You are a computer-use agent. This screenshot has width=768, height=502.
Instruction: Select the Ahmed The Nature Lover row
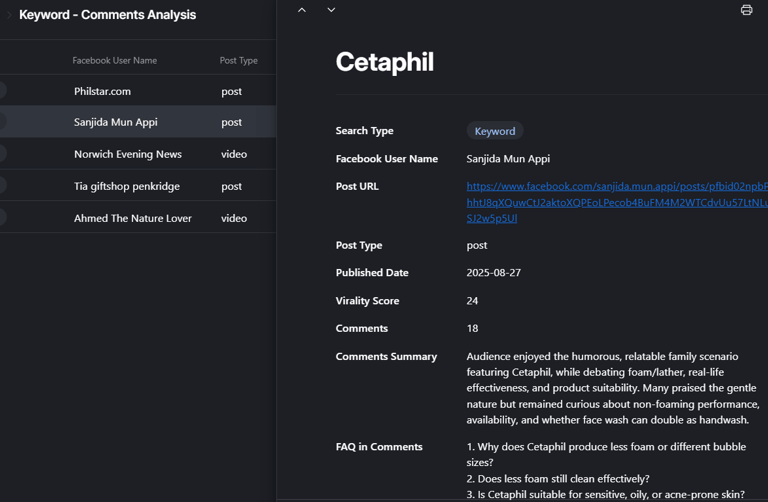pyautogui.click(x=133, y=218)
